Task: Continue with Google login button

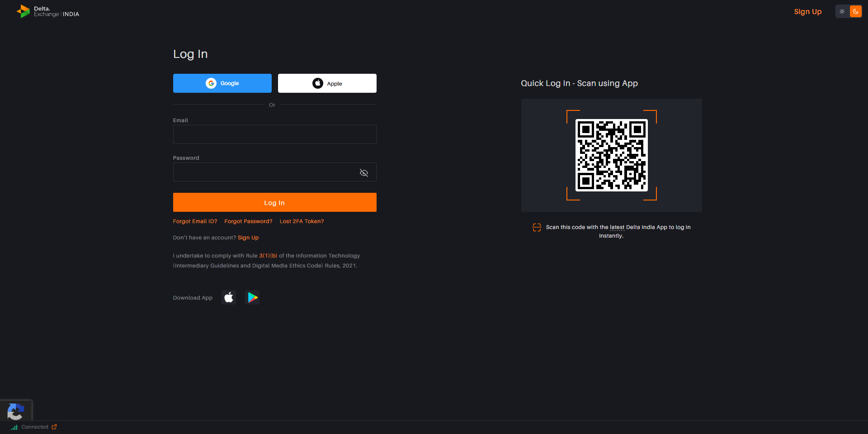Action: coord(222,83)
